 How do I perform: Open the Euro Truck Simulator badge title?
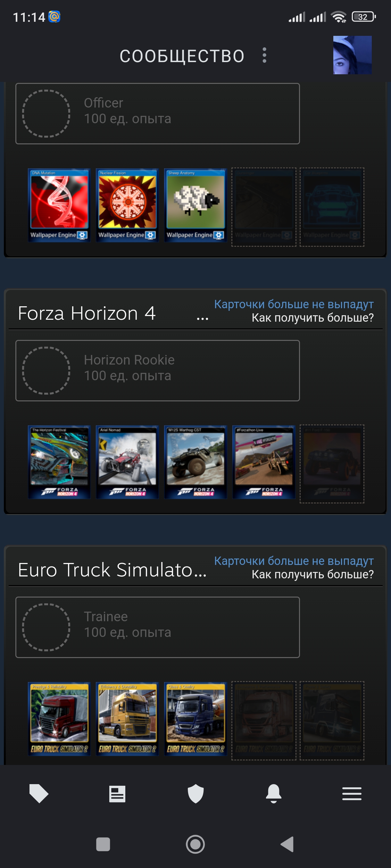pos(112,570)
